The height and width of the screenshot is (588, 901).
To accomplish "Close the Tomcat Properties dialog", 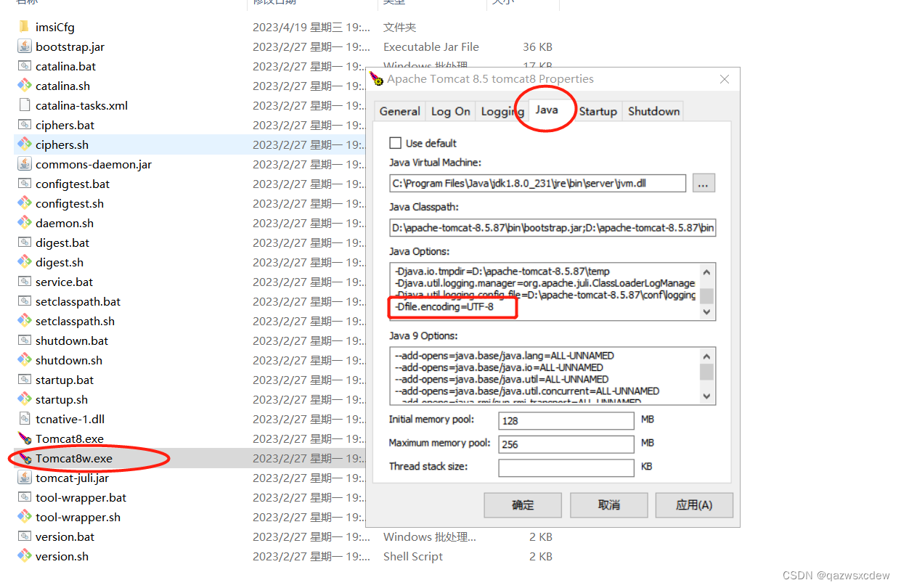I will pos(724,79).
